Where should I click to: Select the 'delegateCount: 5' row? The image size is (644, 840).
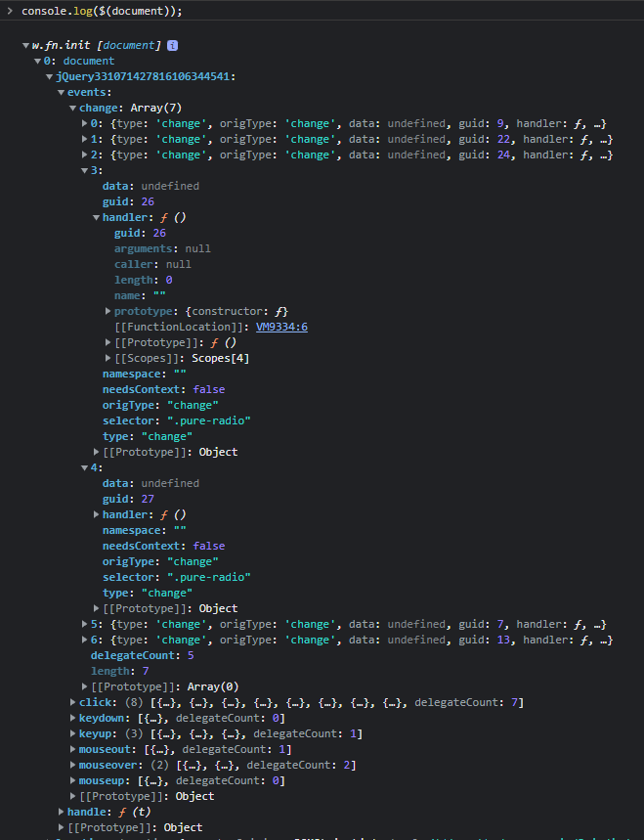pyautogui.click(x=143, y=655)
